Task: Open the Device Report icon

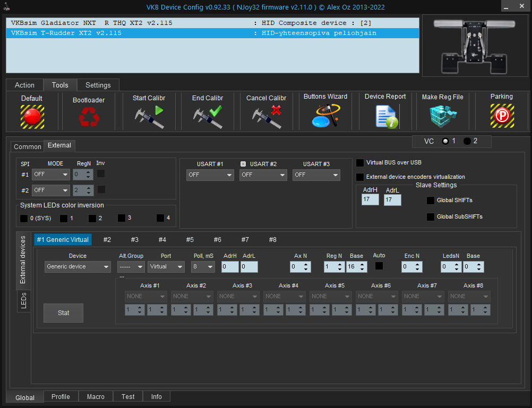Action: click(385, 116)
